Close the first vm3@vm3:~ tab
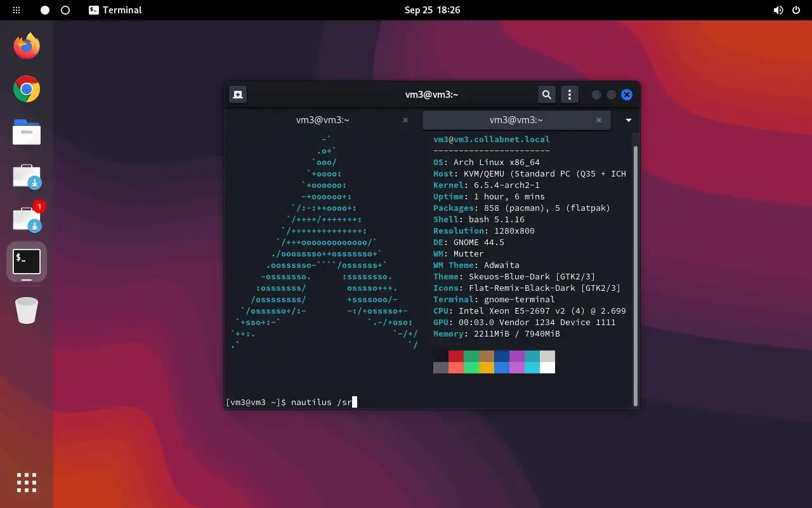This screenshot has width=812, height=508. [405, 120]
